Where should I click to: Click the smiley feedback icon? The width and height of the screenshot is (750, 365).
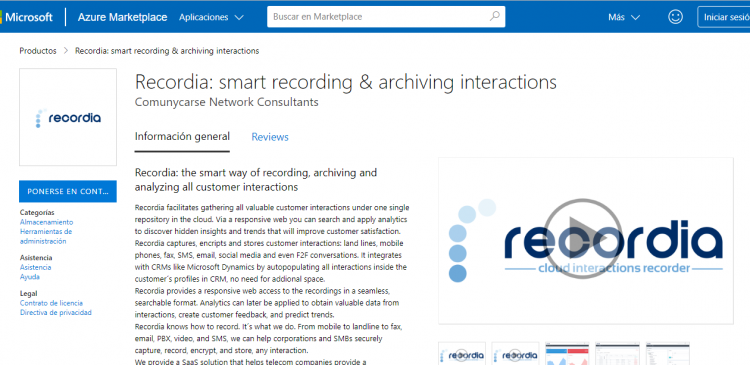click(x=675, y=17)
